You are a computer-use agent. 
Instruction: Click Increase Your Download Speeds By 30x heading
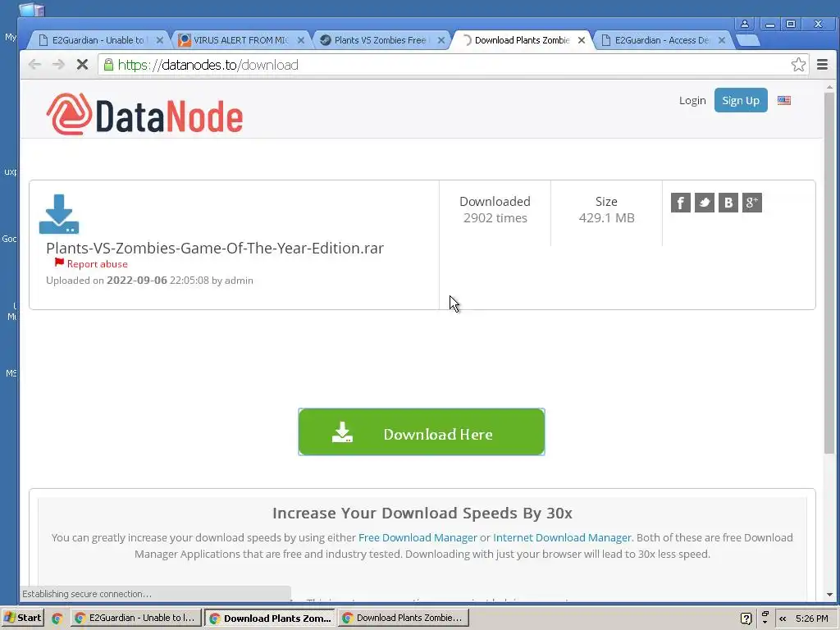(422, 514)
